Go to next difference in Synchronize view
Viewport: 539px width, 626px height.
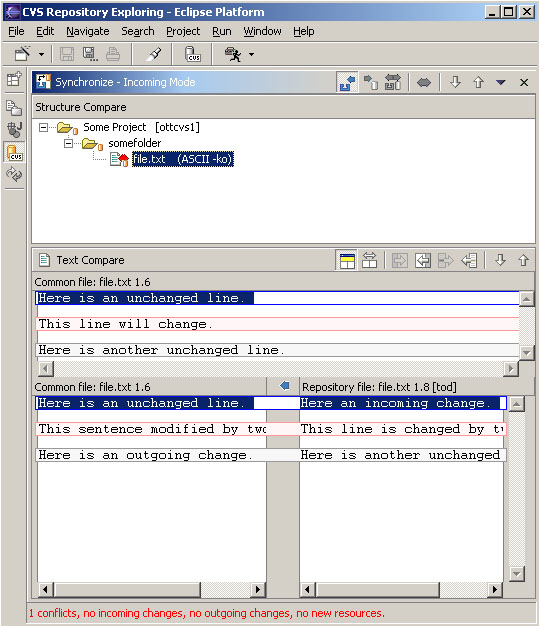click(456, 82)
